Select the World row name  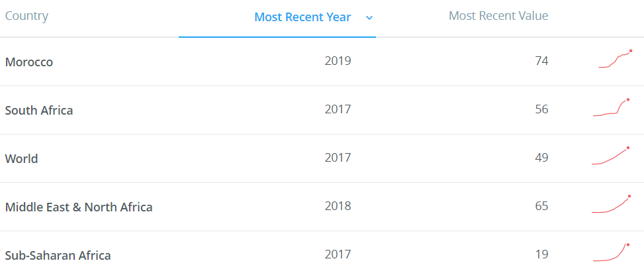(x=21, y=159)
